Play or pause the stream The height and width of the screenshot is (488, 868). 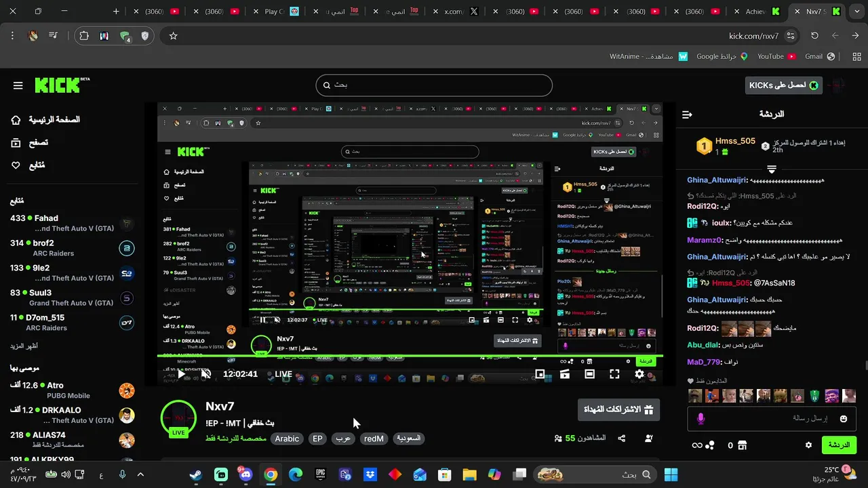click(x=181, y=373)
